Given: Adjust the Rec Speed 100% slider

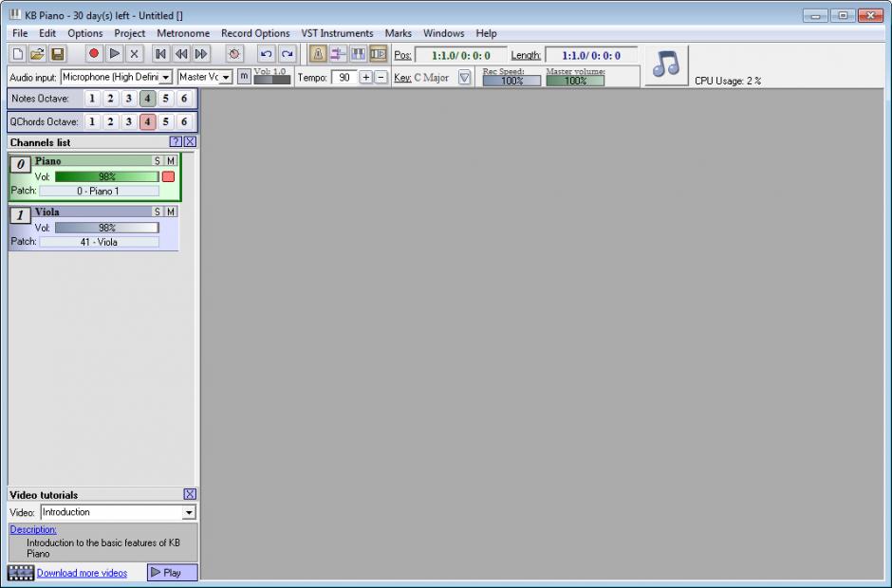Looking at the screenshot, I should [x=512, y=81].
